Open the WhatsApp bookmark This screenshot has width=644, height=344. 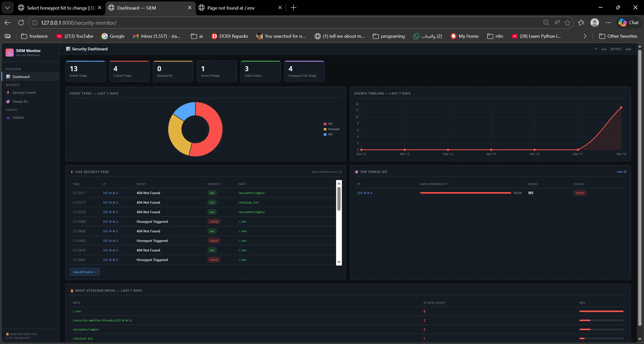click(428, 36)
